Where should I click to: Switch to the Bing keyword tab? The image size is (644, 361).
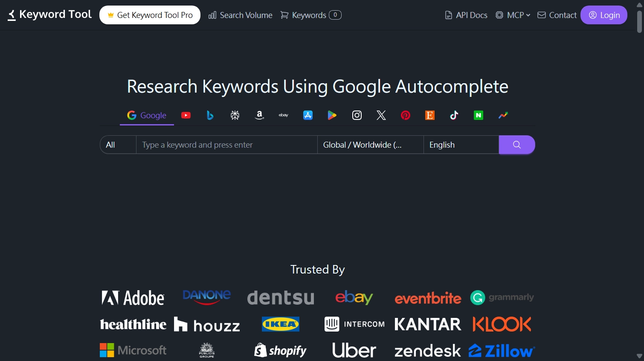coord(210,115)
